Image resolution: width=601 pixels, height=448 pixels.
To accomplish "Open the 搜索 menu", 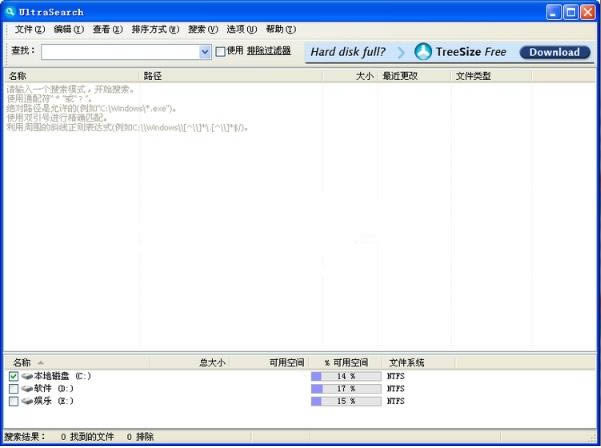I will 202,29.
